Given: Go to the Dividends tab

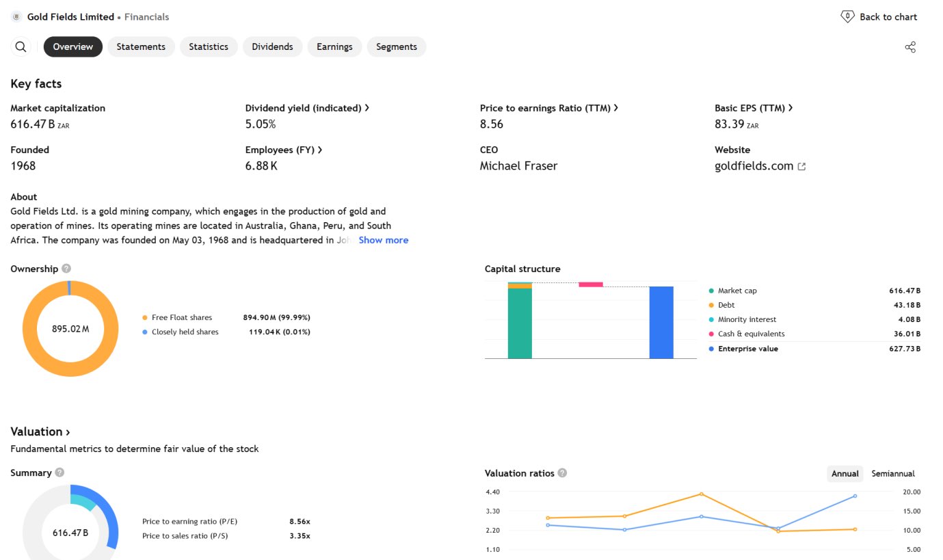Looking at the screenshot, I should [x=272, y=46].
